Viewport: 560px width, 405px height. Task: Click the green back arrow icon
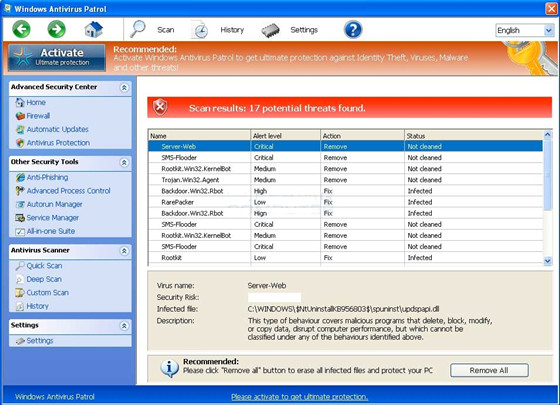[x=21, y=29]
